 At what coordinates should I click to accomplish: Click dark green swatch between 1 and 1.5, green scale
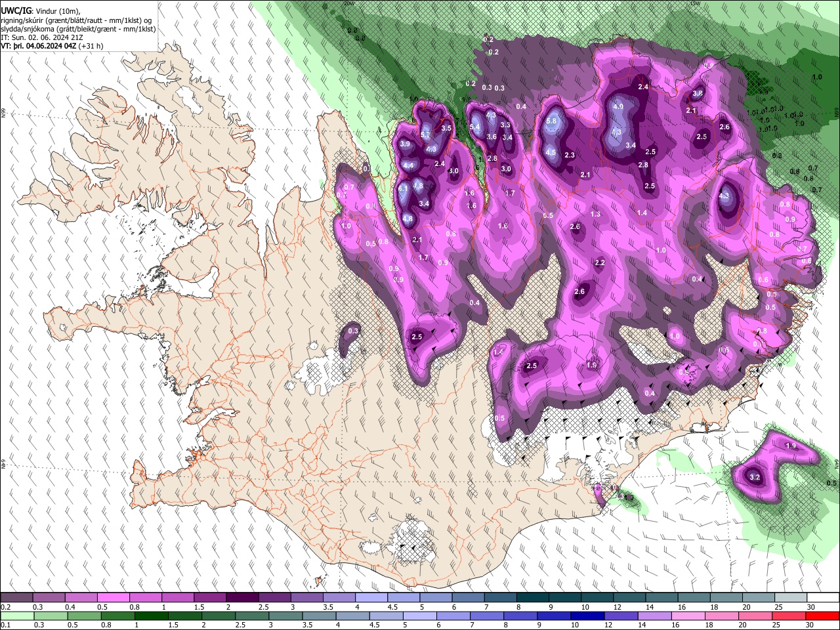(x=151, y=616)
